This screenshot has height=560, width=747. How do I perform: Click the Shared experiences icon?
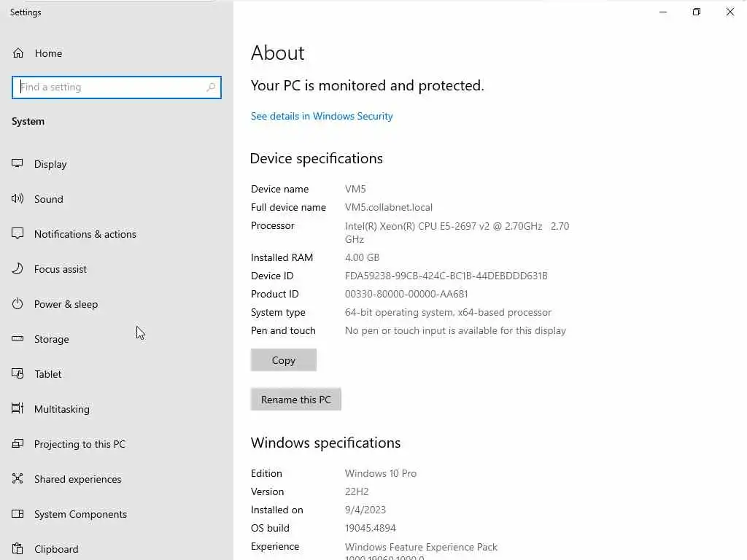(18, 478)
